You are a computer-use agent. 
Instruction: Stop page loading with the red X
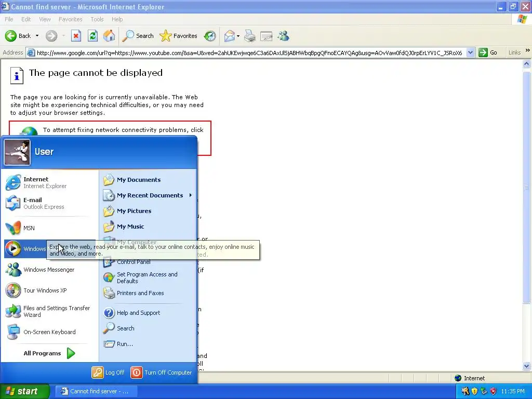click(x=76, y=36)
